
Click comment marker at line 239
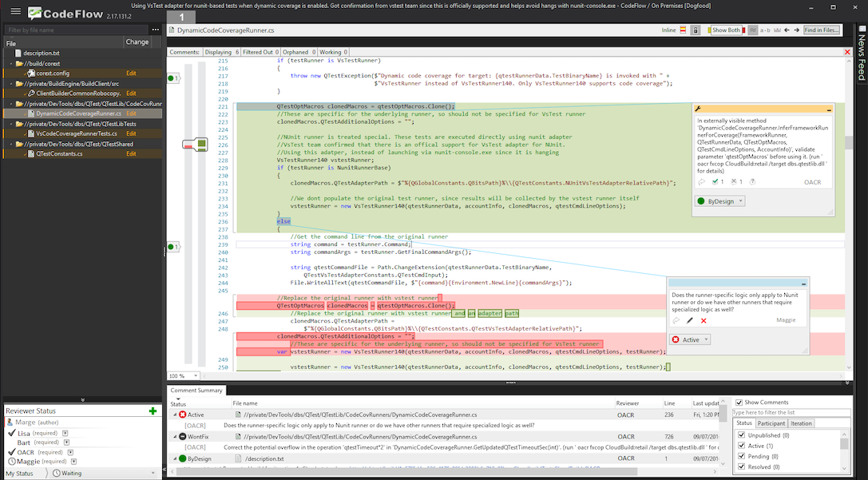coord(173,247)
